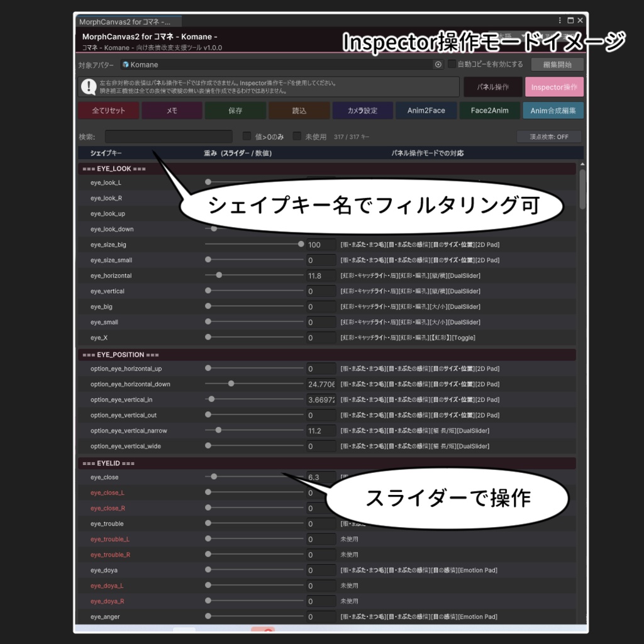
Task: Click the eye_small shape key name
Action: (104, 322)
